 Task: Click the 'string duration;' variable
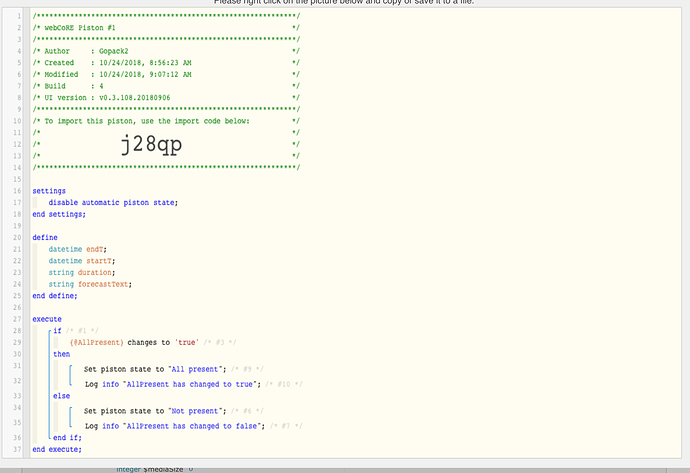click(82, 272)
